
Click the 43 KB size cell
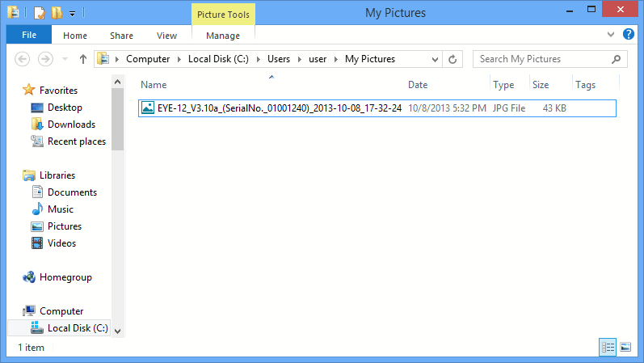(x=554, y=108)
